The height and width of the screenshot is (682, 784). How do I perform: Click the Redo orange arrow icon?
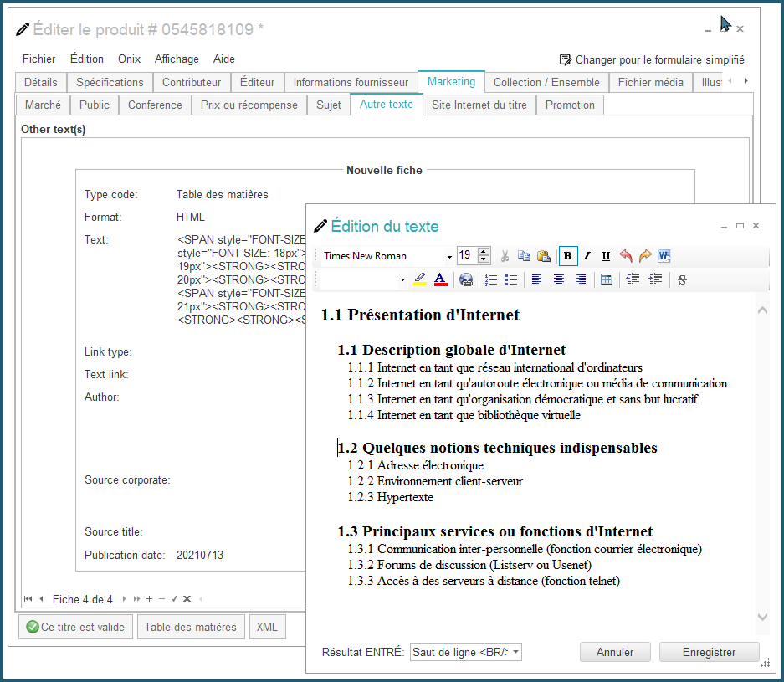pos(645,256)
